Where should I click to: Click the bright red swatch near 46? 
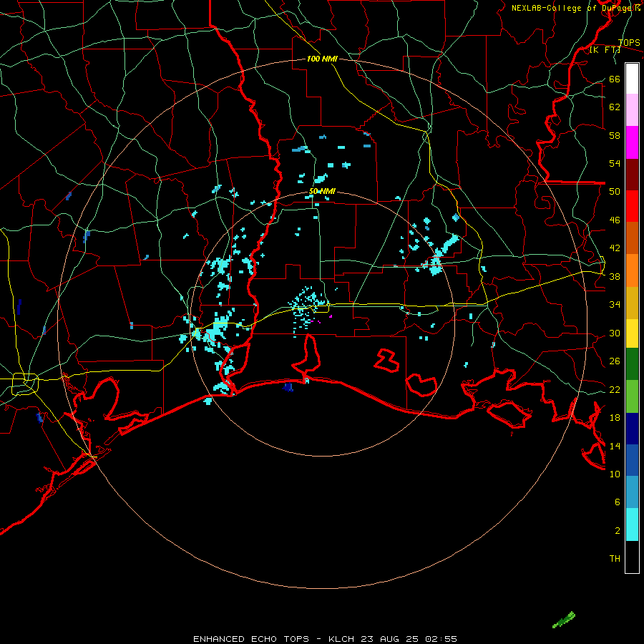click(x=632, y=206)
